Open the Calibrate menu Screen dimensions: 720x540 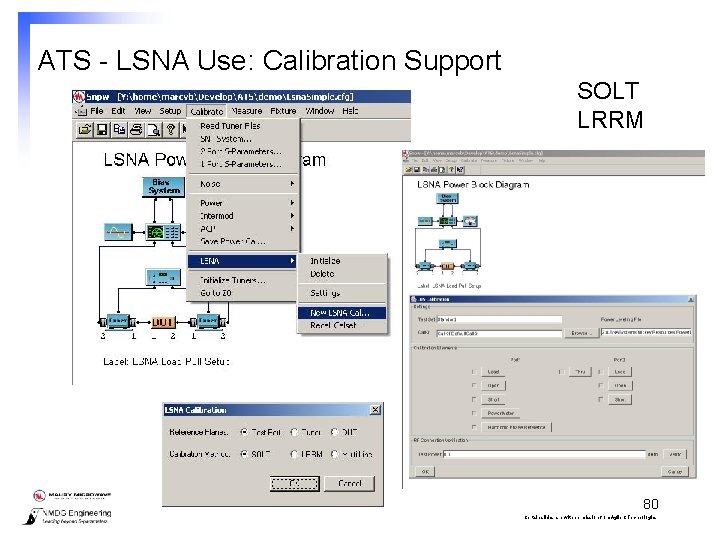click(x=207, y=111)
